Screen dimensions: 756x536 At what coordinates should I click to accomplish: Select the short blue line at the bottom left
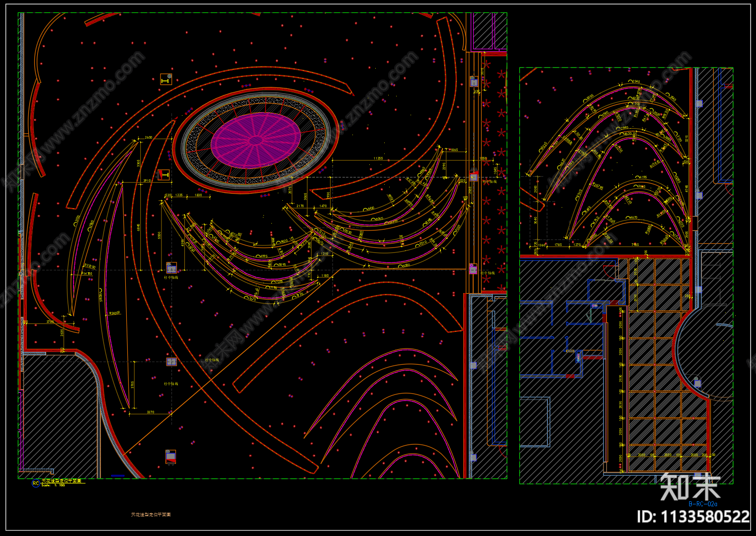coord(118,476)
